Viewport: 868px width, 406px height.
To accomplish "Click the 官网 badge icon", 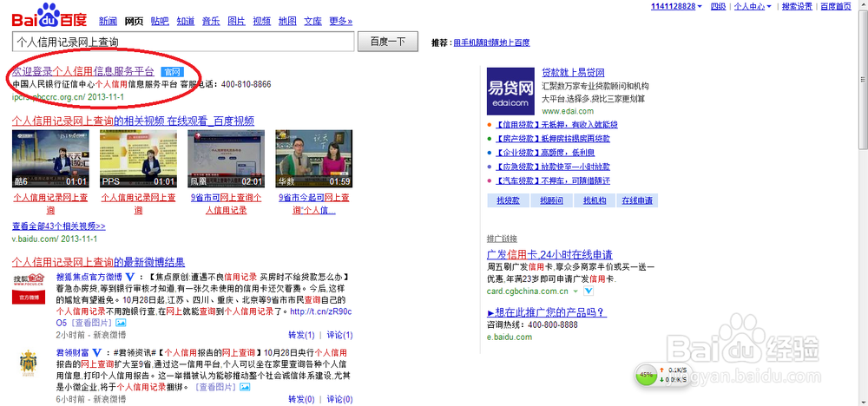I will tap(172, 71).
